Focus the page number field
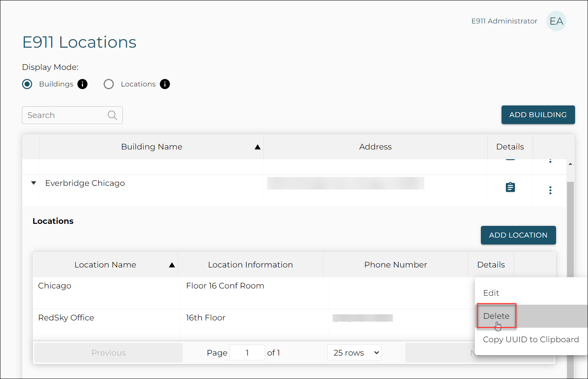Image resolution: width=588 pixels, height=379 pixels. [x=247, y=353]
